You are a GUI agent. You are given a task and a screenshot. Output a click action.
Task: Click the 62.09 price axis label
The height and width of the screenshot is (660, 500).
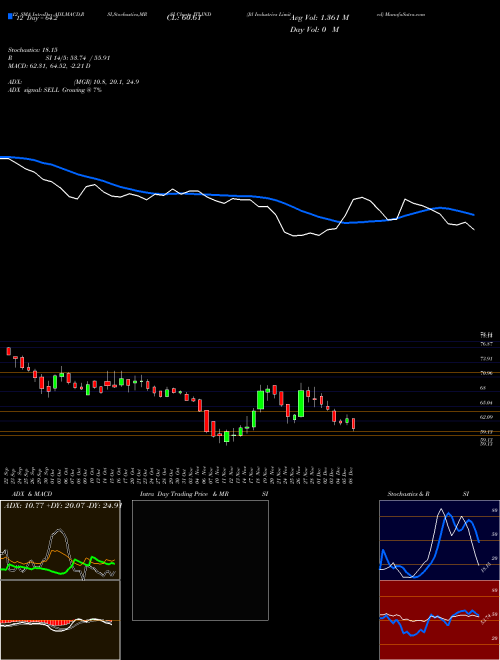[x=486, y=417]
